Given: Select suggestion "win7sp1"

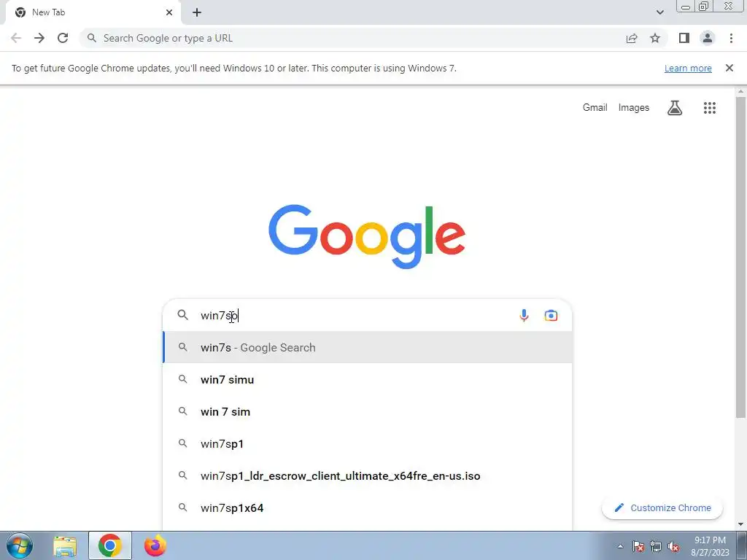Looking at the screenshot, I should 368,443.
